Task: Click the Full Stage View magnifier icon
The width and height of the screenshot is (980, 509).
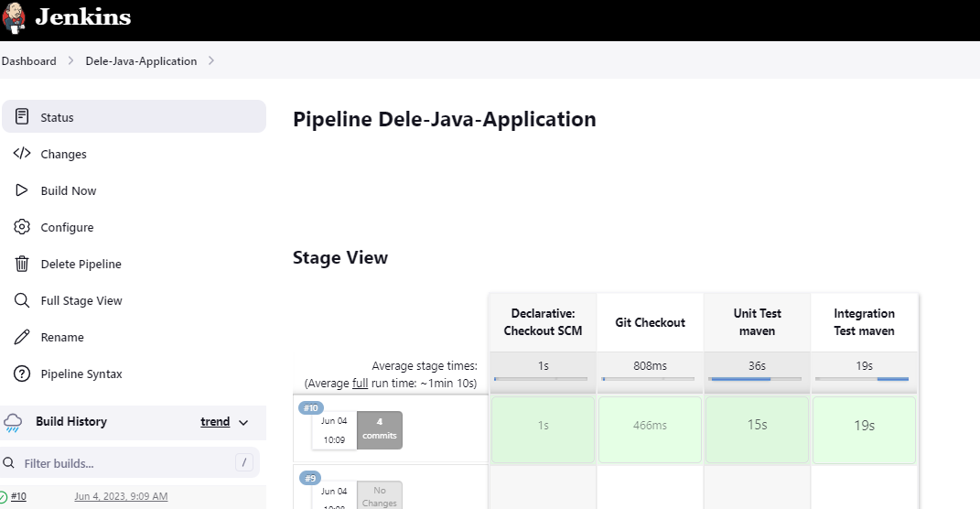Action: point(23,300)
